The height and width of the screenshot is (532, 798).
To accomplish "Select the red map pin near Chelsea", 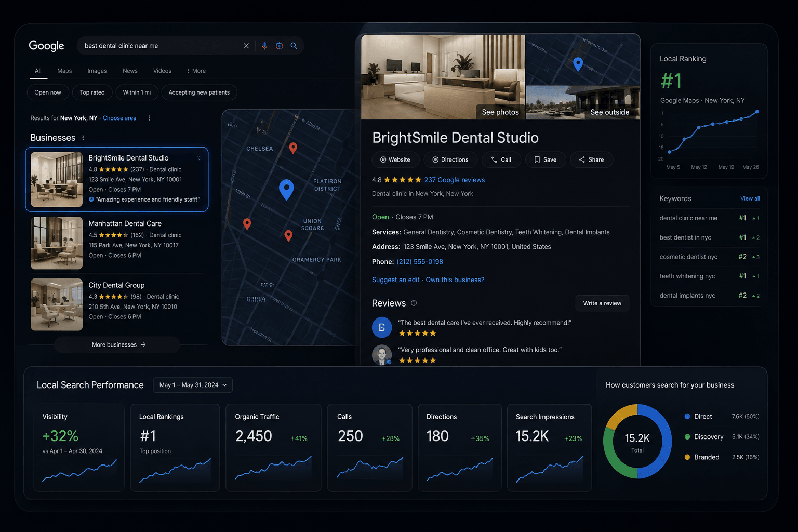I will point(293,148).
